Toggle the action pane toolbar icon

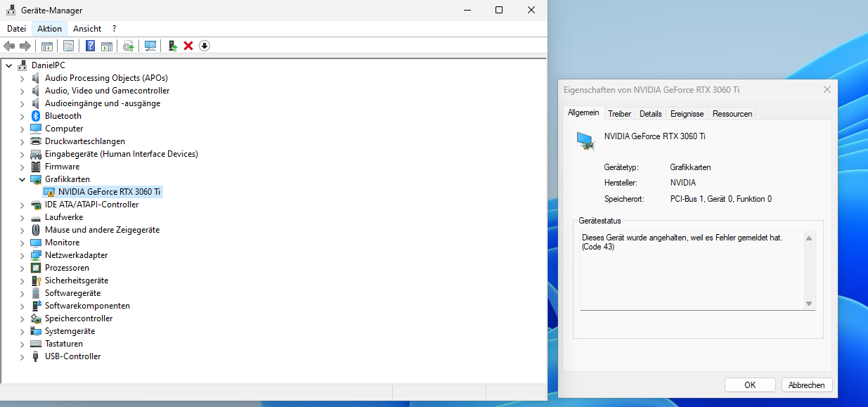106,46
